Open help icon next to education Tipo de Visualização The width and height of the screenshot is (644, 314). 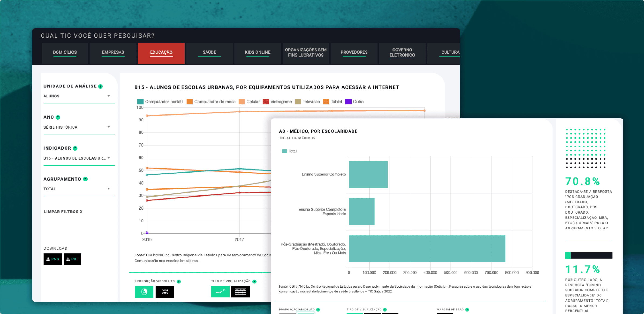click(x=254, y=282)
